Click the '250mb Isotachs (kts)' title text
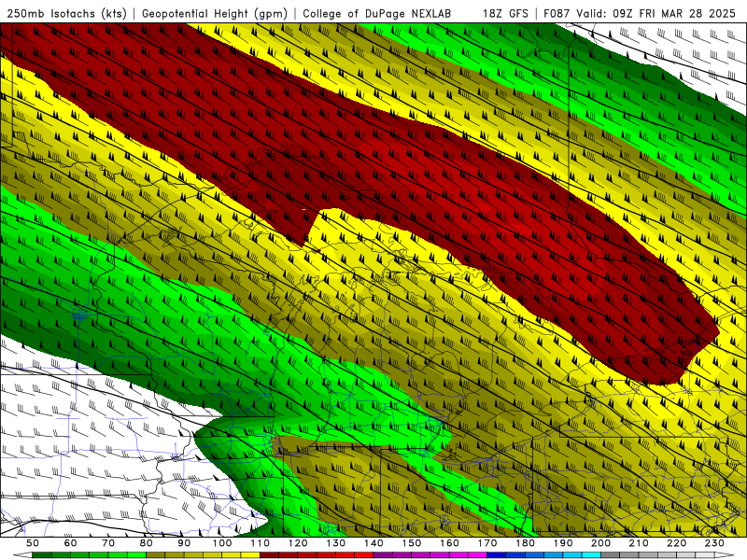The width and height of the screenshot is (747, 560). (x=66, y=13)
